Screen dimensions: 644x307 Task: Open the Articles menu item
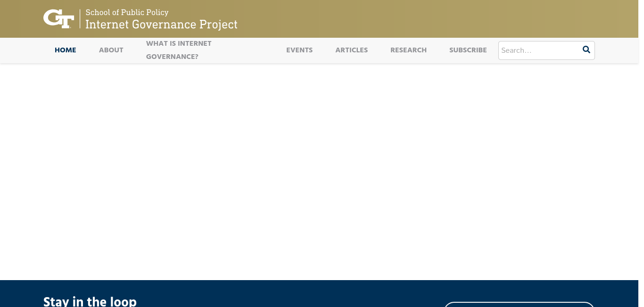click(x=352, y=50)
